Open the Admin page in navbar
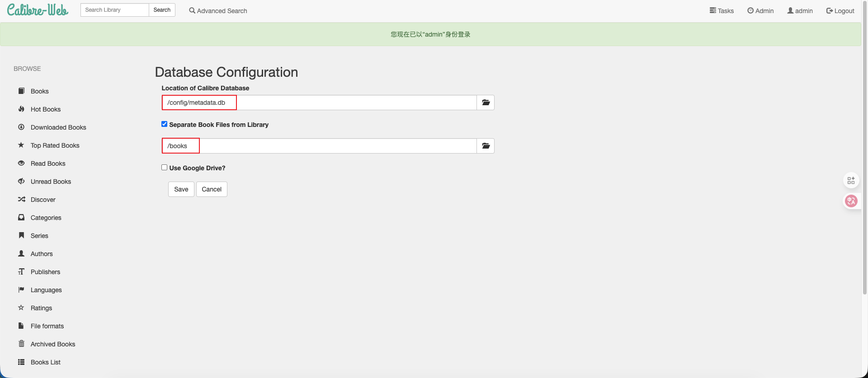Image resolution: width=868 pixels, height=378 pixels. [760, 11]
